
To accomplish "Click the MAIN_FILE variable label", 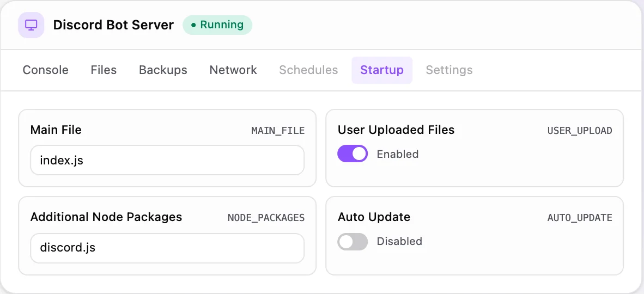I will click(x=278, y=131).
